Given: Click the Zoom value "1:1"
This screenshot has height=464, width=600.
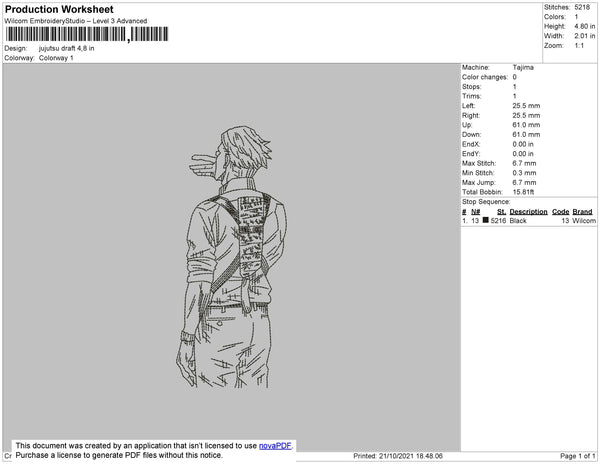Looking at the screenshot, I should 579,46.
